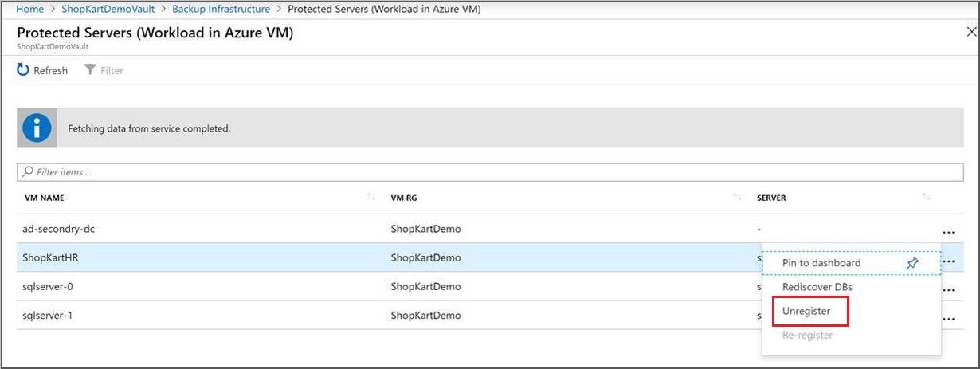Choose Rediscover DBs in context menu
The width and height of the screenshot is (980, 369).
pos(817,287)
